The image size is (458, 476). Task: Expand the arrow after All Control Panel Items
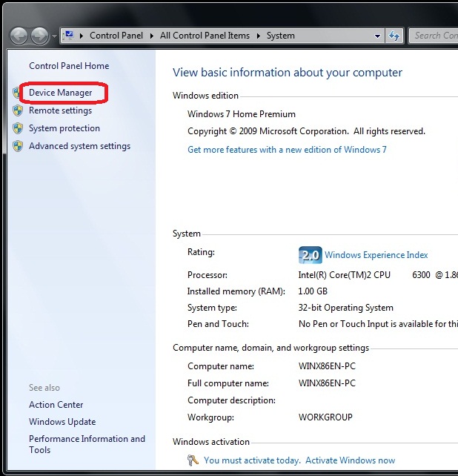click(x=259, y=36)
